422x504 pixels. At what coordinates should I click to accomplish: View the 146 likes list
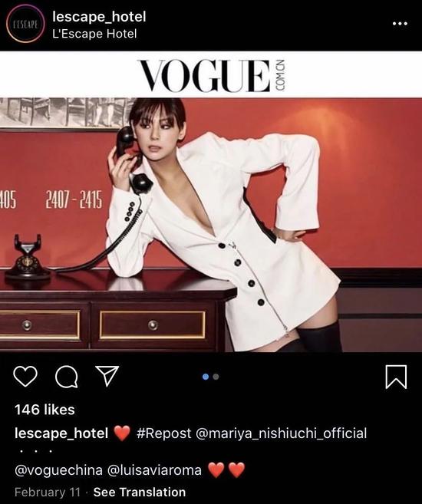click(45, 410)
